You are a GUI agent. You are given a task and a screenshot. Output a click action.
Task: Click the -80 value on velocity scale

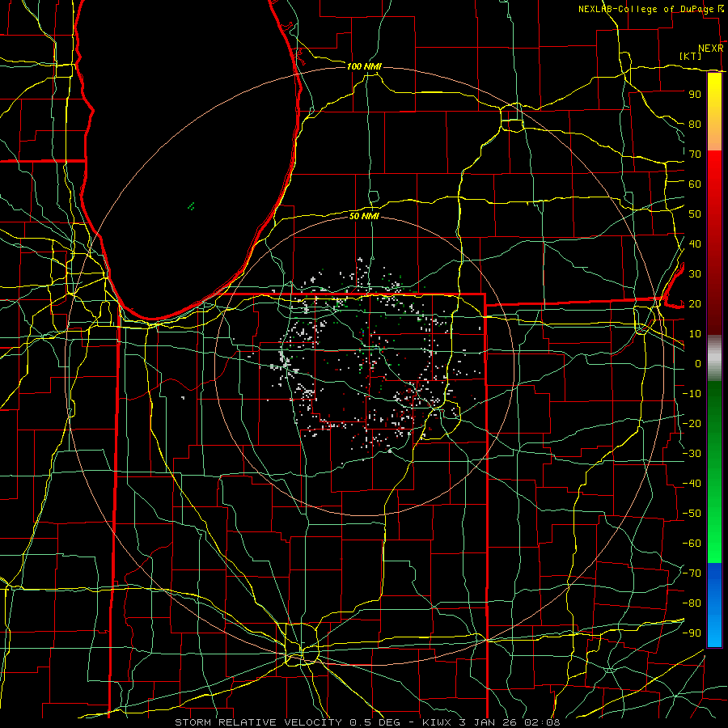coord(692,603)
